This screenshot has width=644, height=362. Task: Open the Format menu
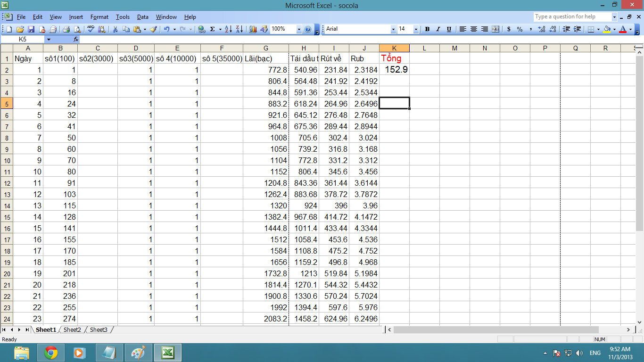click(99, 17)
